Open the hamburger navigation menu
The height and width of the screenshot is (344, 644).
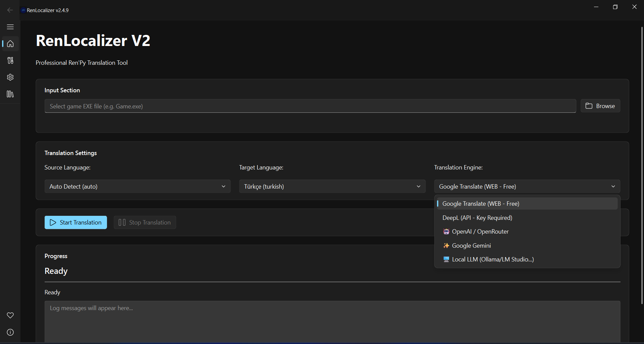coord(10,27)
